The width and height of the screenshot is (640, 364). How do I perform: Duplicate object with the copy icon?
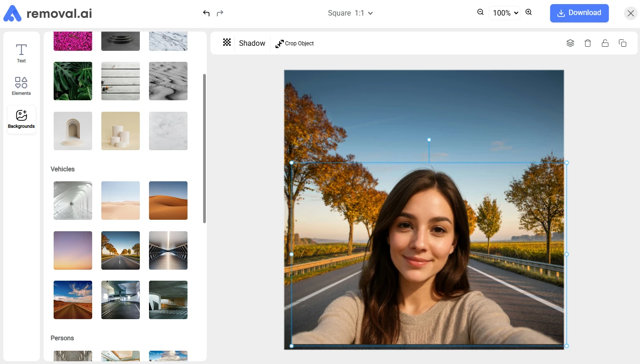[x=623, y=43]
